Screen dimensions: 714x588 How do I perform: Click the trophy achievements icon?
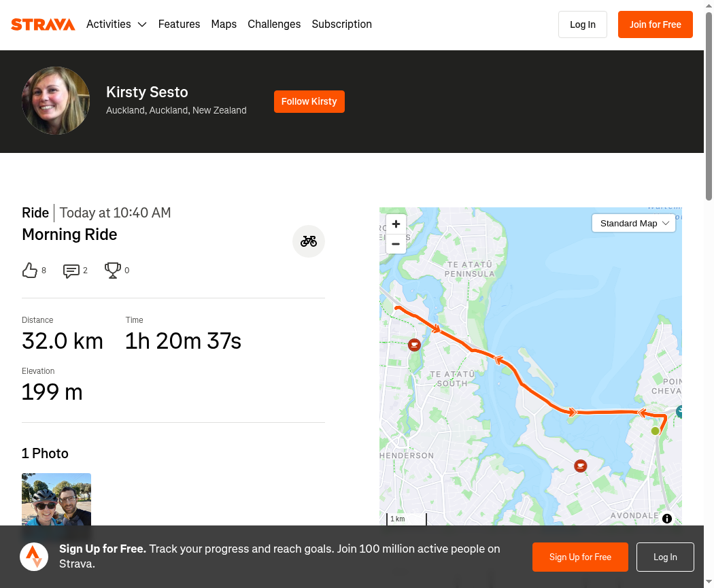coord(112,271)
